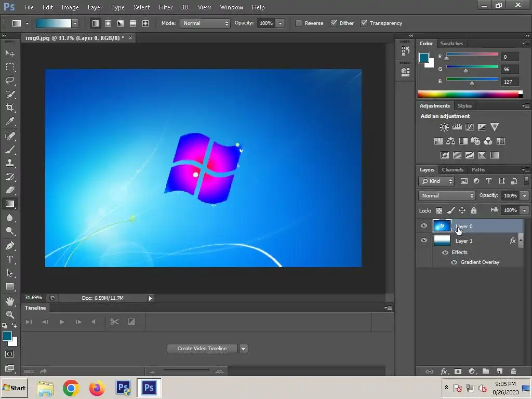Select the Rectangular Marquee tool

10,67
